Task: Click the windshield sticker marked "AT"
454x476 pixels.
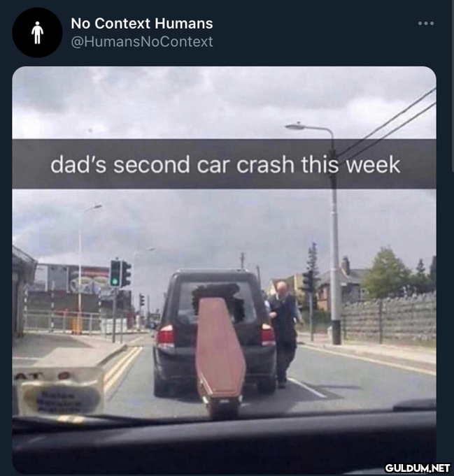Action: (58, 393)
